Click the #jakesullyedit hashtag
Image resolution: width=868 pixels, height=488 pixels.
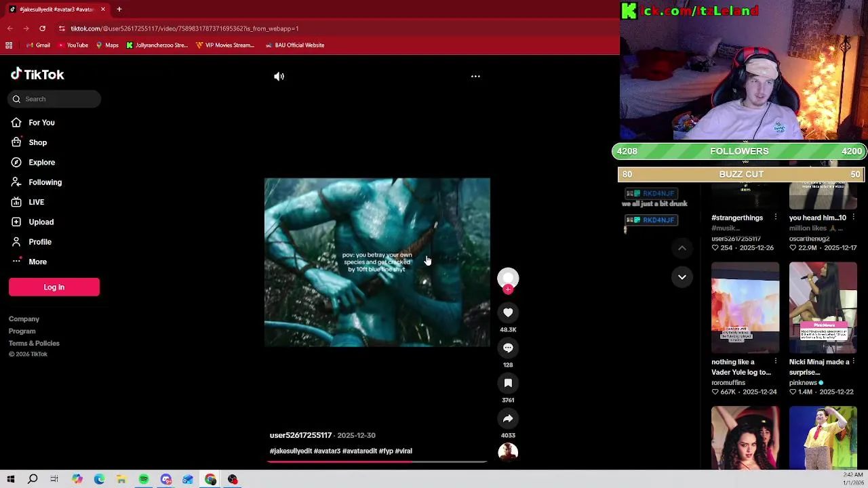pyautogui.click(x=291, y=451)
